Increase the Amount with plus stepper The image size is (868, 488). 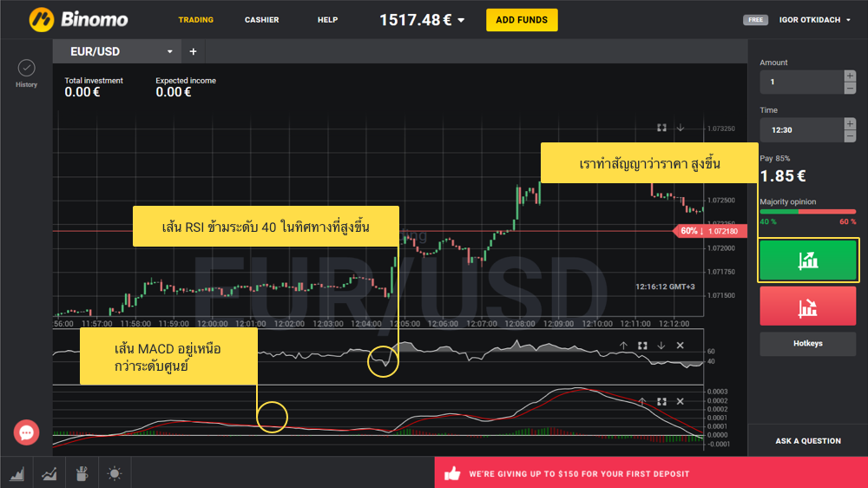tap(850, 76)
